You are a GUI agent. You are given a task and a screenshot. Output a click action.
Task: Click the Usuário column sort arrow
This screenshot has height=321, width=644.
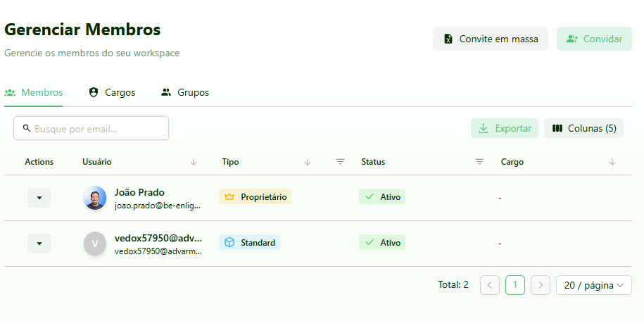194,162
